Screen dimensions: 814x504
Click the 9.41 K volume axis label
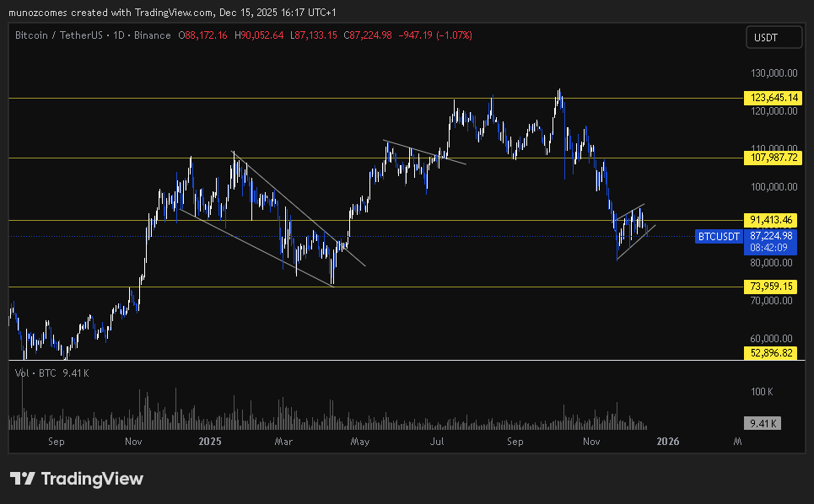(762, 424)
